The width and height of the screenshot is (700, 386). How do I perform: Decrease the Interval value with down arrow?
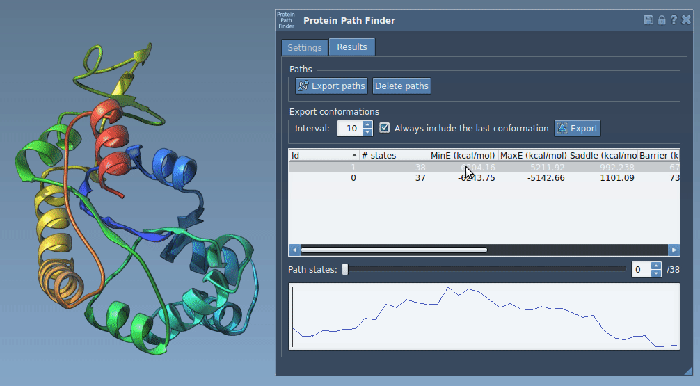pyautogui.click(x=367, y=132)
